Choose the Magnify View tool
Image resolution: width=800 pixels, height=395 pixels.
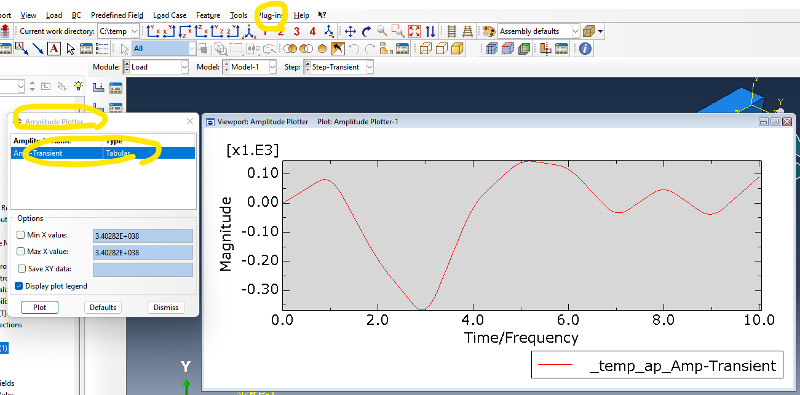382,31
